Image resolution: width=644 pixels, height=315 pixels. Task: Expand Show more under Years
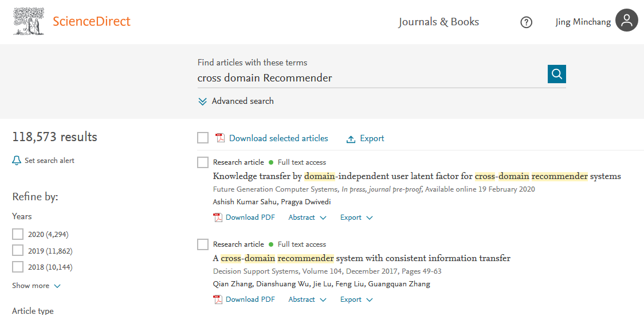pyautogui.click(x=36, y=286)
